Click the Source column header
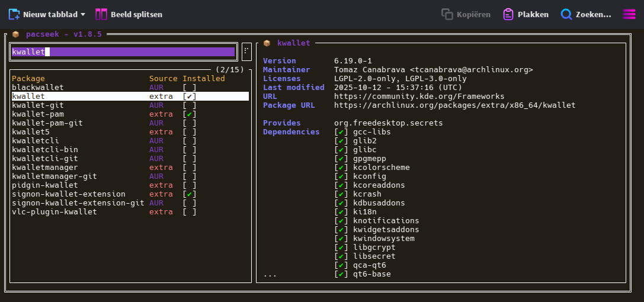The width and height of the screenshot is (644, 302). pos(163,79)
